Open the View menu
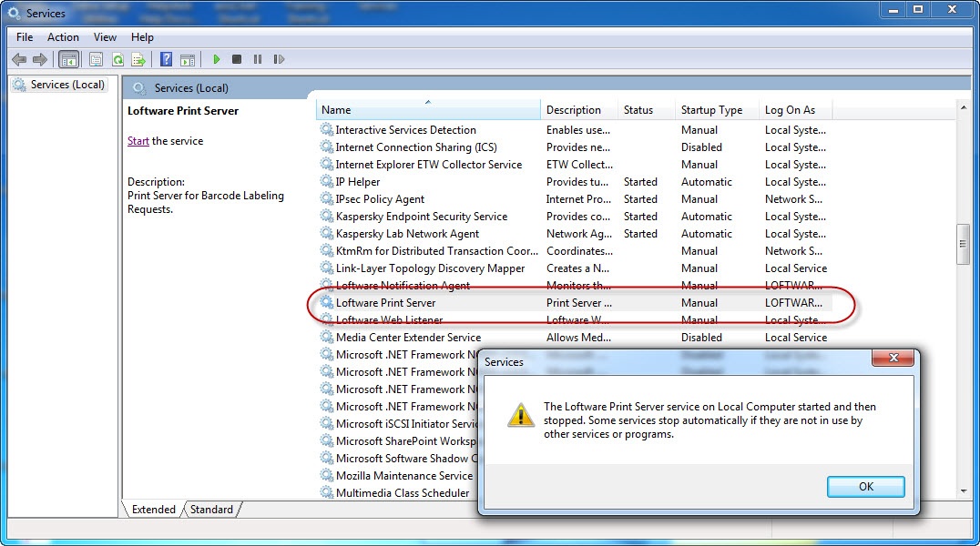The image size is (980, 546). [105, 37]
